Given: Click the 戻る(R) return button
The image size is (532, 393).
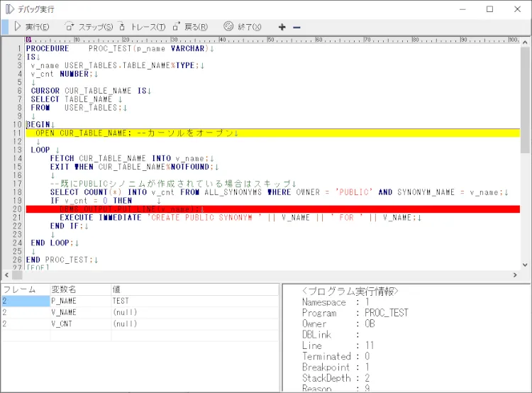Looking at the screenshot, I should click(x=190, y=27).
